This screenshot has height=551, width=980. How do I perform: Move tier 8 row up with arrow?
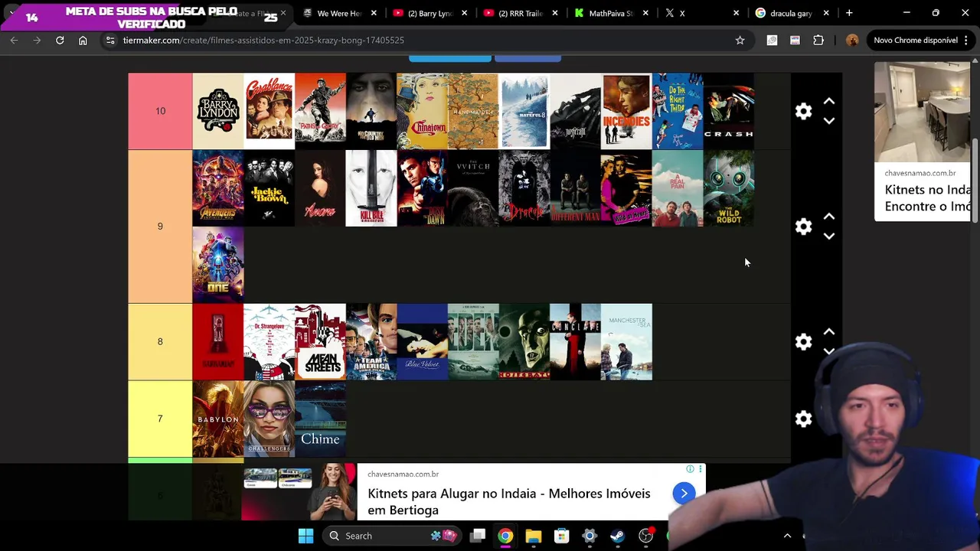point(829,331)
